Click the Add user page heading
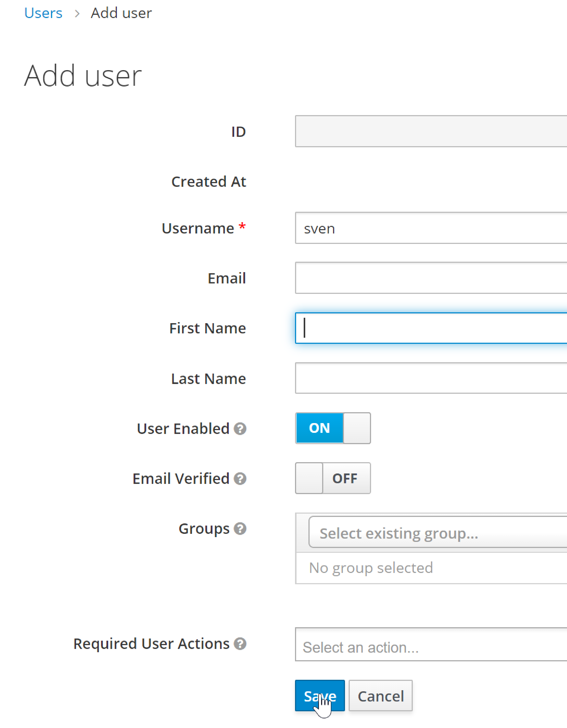Image resolution: width=567 pixels, height=728 pixels. tap(83, 76)
